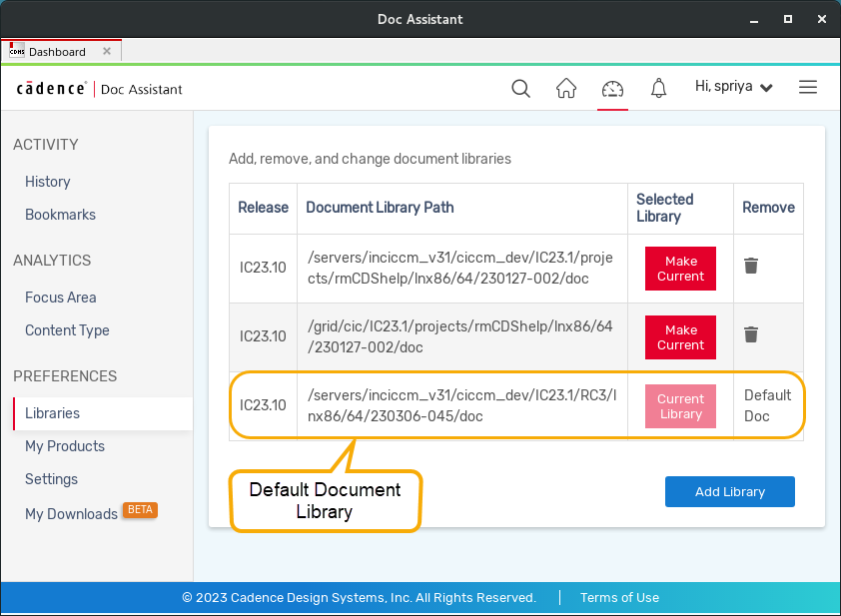Click the Add Library button
The height and width of the screenshot is (616, 841).
[x=729, y=491]
